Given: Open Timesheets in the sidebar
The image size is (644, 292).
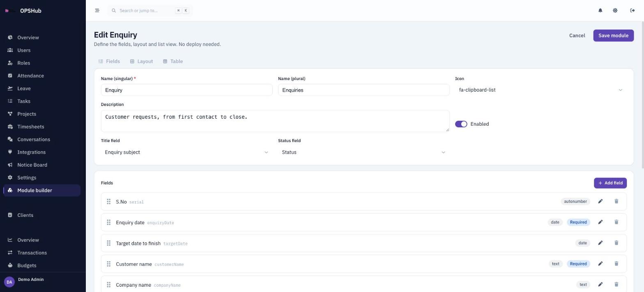Looking at the screenshot, I should coord(42,126).
